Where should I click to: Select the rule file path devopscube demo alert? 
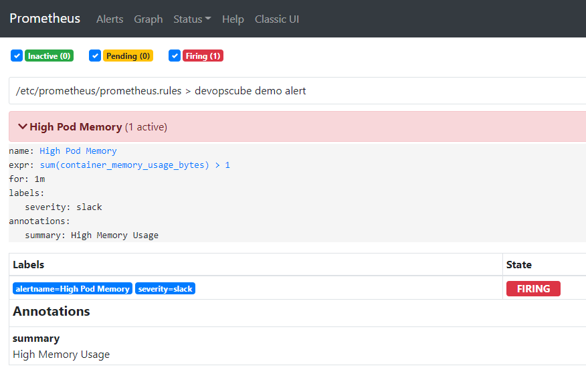click(161, 91)
